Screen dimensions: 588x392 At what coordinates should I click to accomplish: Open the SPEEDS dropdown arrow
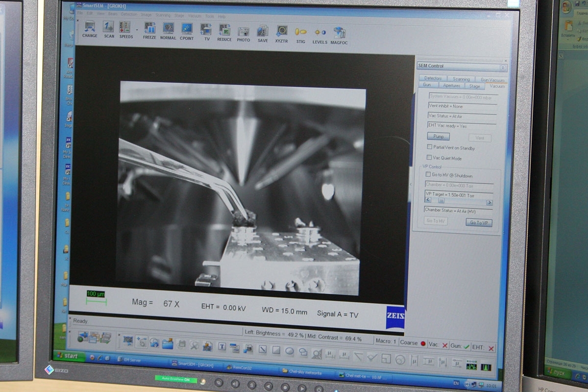click(137, 29)
